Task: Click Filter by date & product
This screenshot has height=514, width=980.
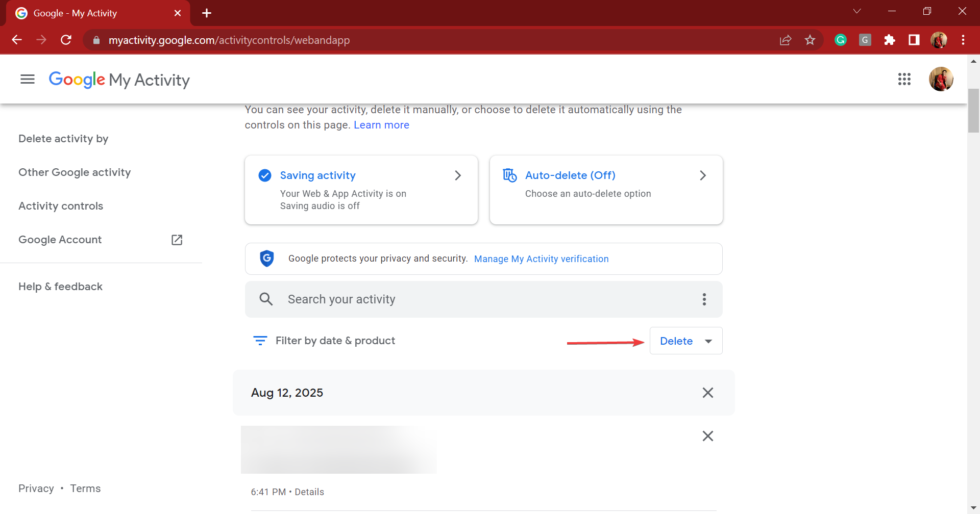Action: pos(335,341)
